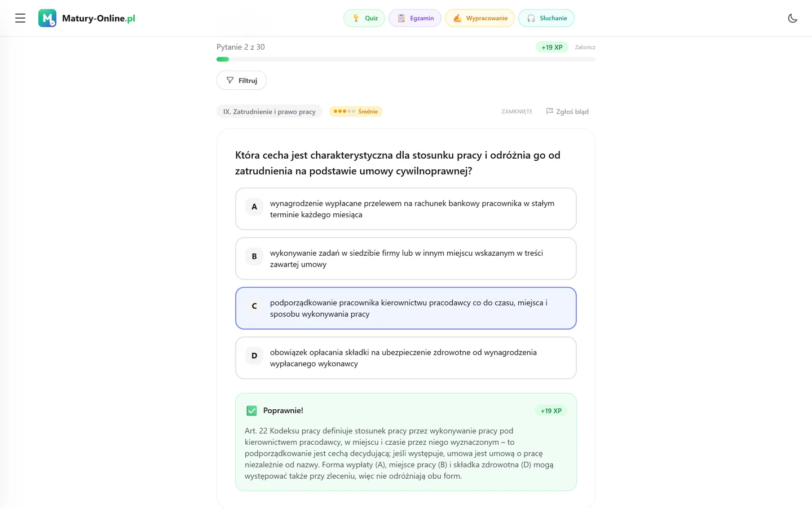This screenshot has height=508, width=812.
Task: Click the Zakończ link
Action: coord(585,47)
